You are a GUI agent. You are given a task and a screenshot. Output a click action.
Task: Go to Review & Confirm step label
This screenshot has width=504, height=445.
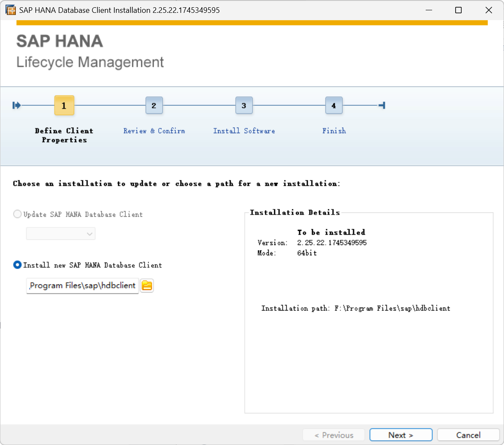(154, 131)
